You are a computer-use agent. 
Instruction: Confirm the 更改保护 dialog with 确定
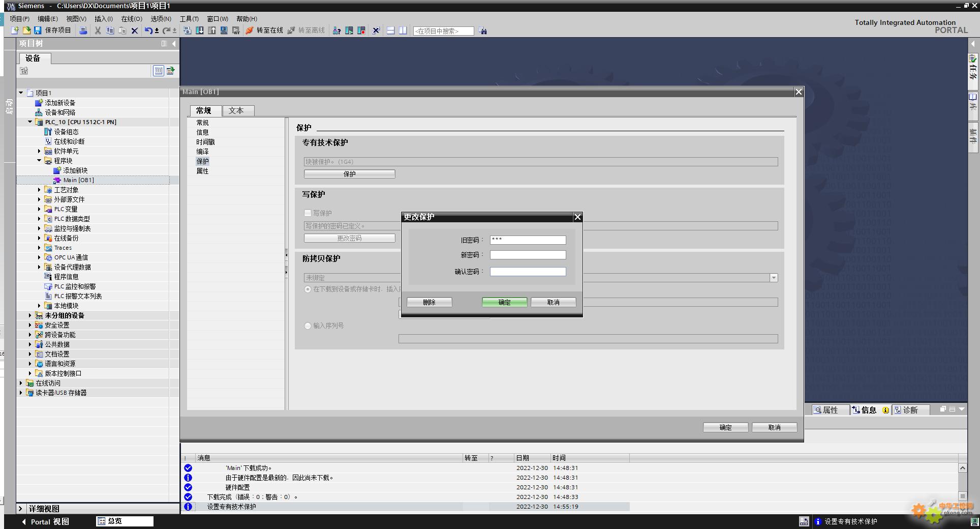pyautogui.click(x=504, y=302)
